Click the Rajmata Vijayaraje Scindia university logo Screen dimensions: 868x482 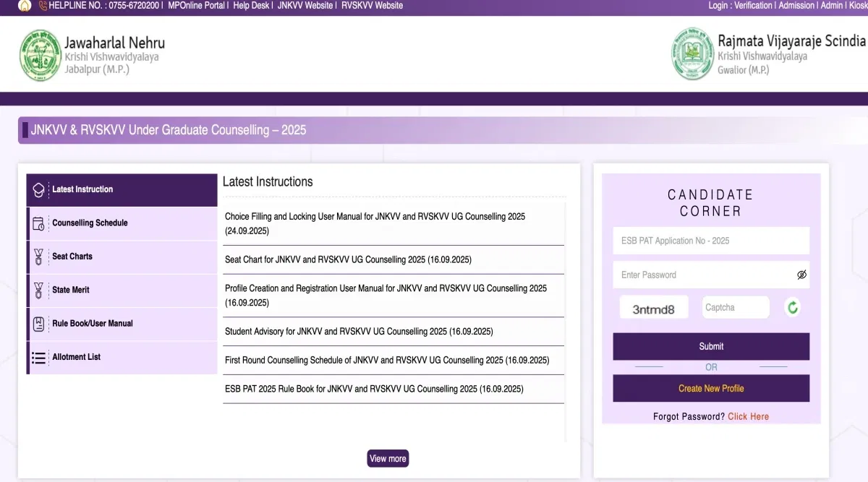tap(692, 54)
